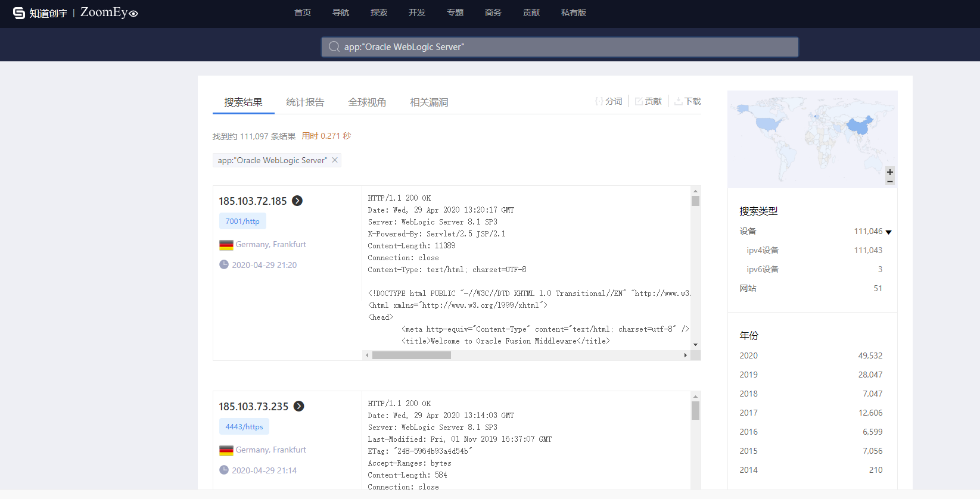Click the 4443/https port tag
980x499 pixels.
click(244, 427)
